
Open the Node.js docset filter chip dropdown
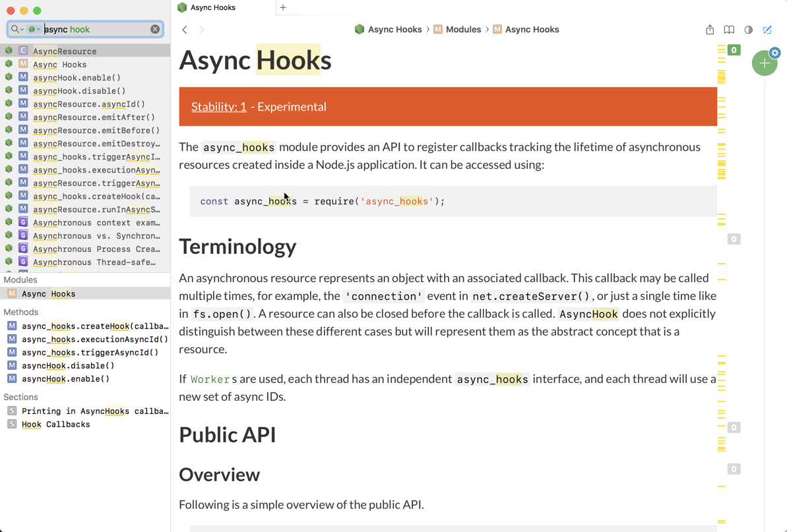coord(34,29)
